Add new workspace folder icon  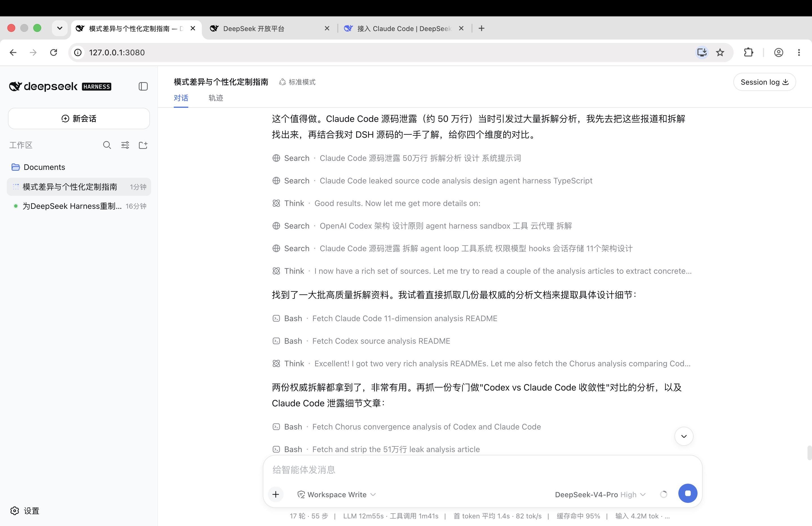[143, 145]
